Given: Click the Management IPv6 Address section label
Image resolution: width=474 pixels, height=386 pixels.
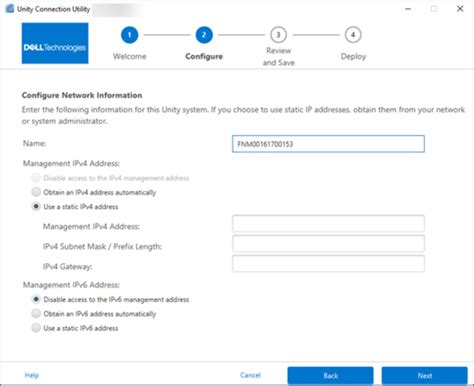Looking at the screenshot, I should click(x=71, y=285).
